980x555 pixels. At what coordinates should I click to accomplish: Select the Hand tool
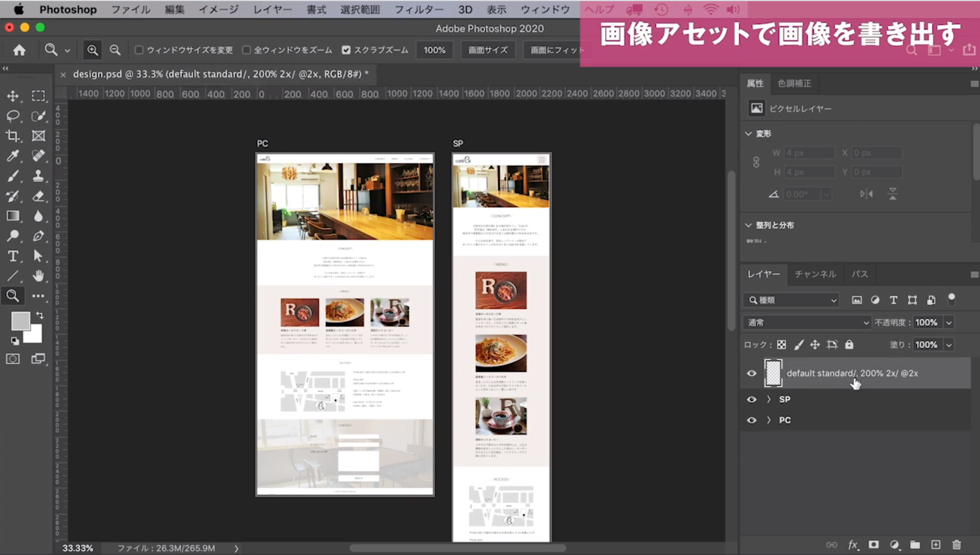tap(38, 276)
